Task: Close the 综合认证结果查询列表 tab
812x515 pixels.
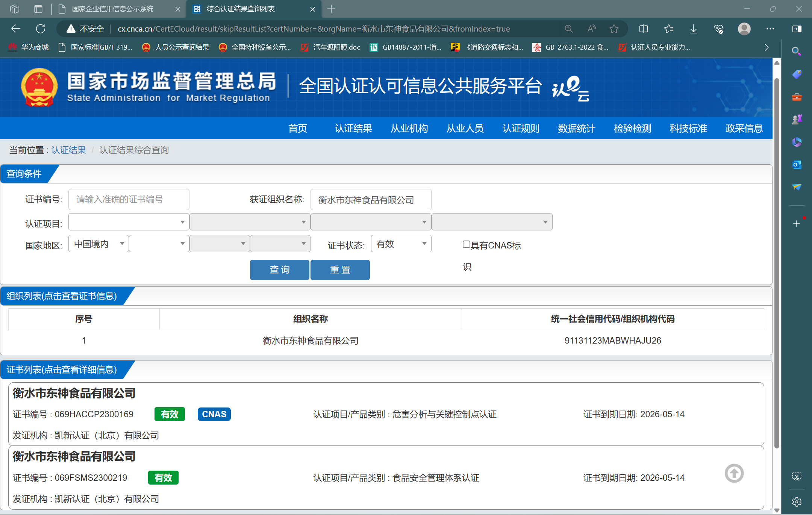Action: pyautogui.click(x=312, y=9)
